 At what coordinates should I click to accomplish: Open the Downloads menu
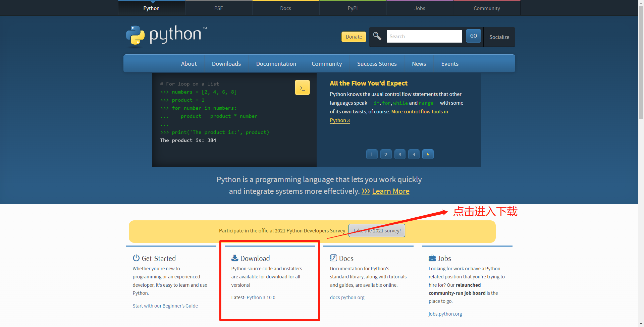226,64
